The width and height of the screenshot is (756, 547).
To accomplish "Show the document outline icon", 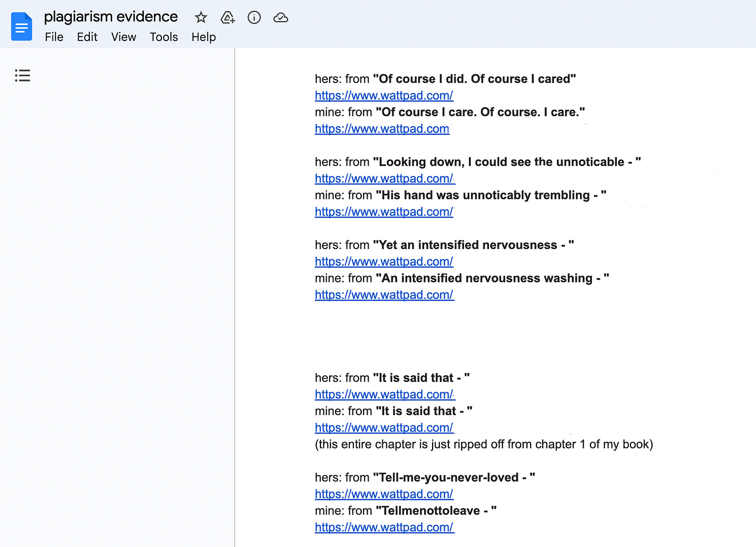I will click(22, 76).
